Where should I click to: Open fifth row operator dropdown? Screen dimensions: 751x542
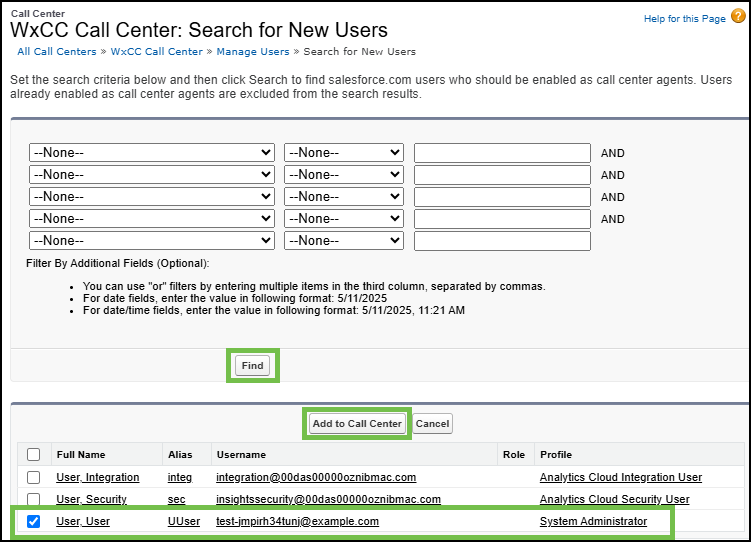pyautogui.click(x=344, y=241)
